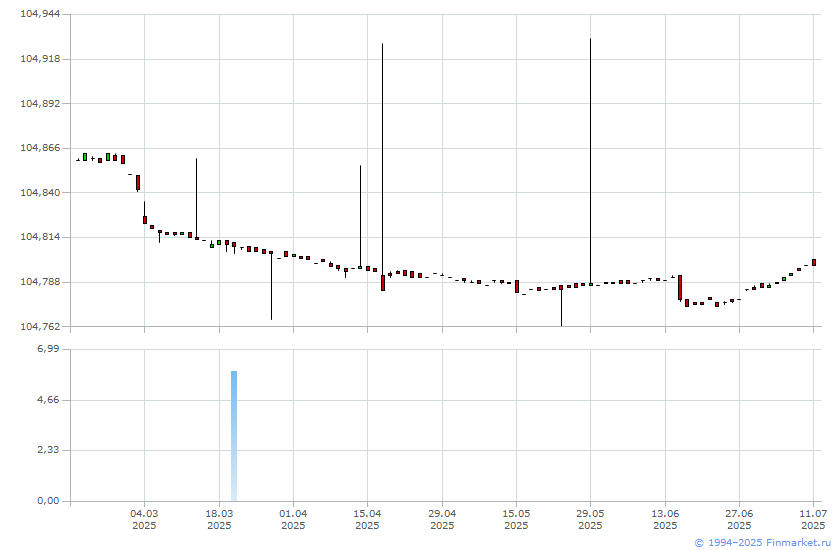
Task: Click the 29.05 2025 date label
Action: click(x=590, y=519)
